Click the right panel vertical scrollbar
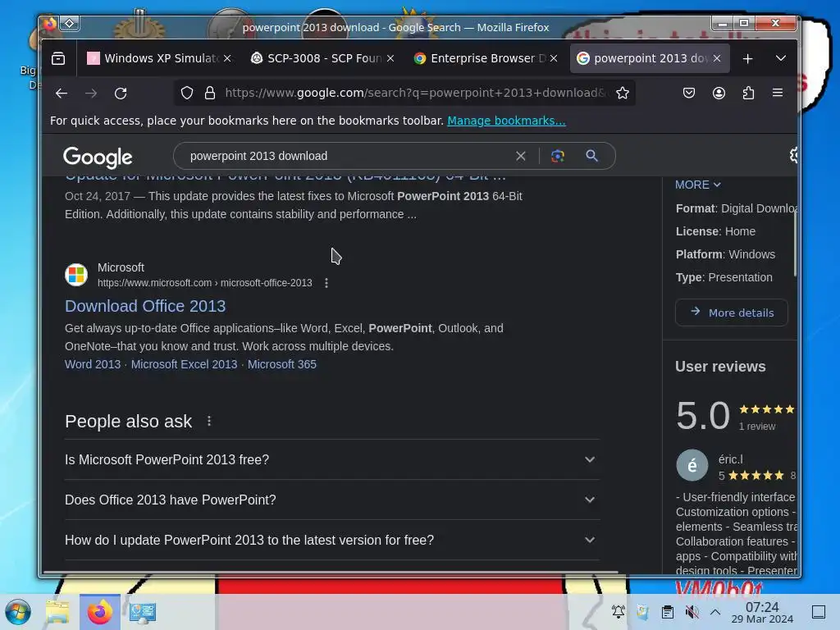Image resolution: width=840 pixels, height=630 pixels. (795, 241)
